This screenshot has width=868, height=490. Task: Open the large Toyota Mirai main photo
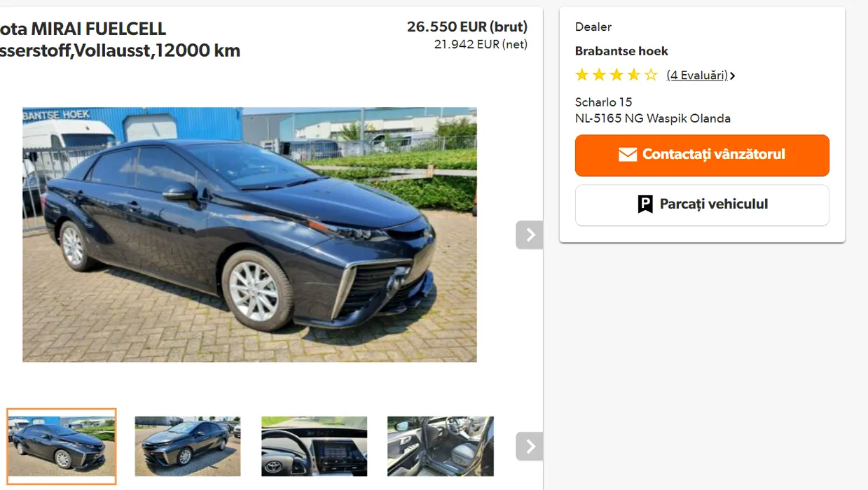tap(249, 234)
